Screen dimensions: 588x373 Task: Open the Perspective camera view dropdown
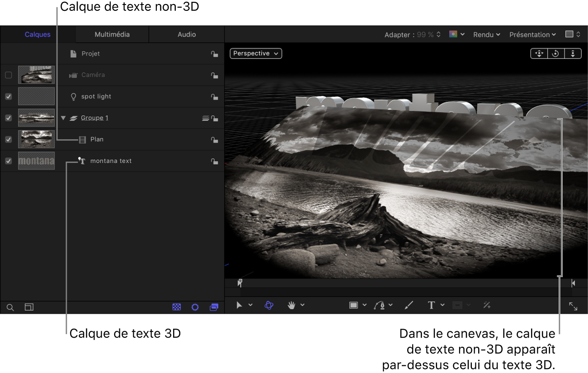click(x=256, y=53)
